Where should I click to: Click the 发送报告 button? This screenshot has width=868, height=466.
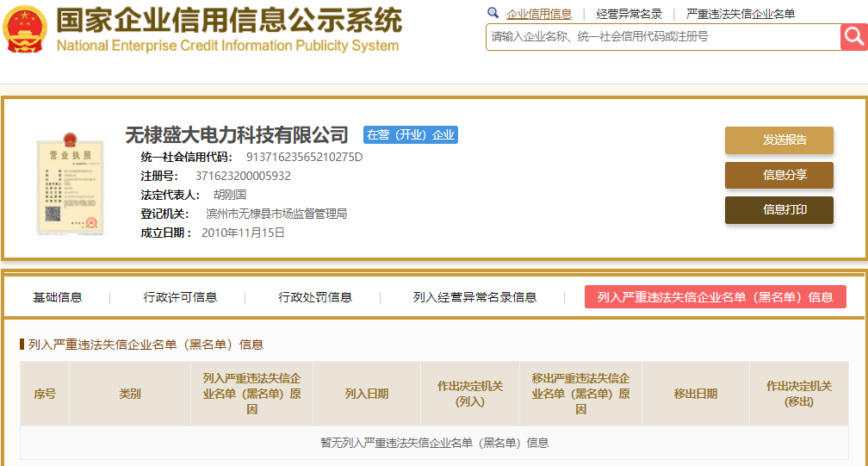pos(778,140)
